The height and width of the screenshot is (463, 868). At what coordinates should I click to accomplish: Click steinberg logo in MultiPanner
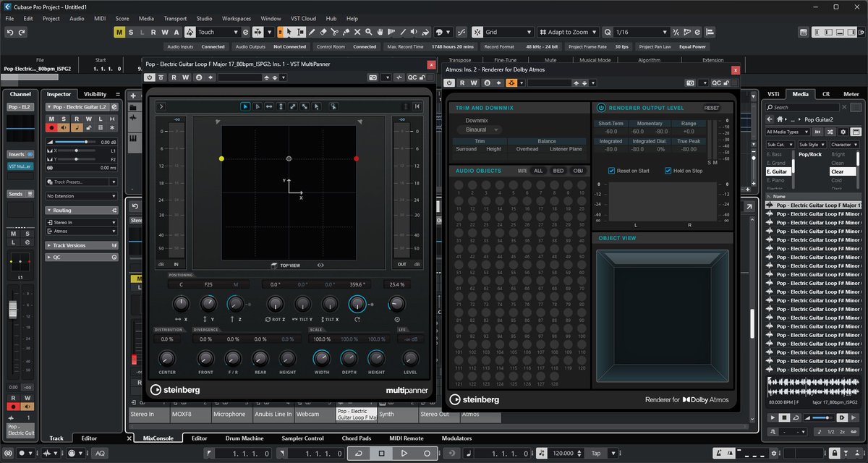[x=175, y=390]
